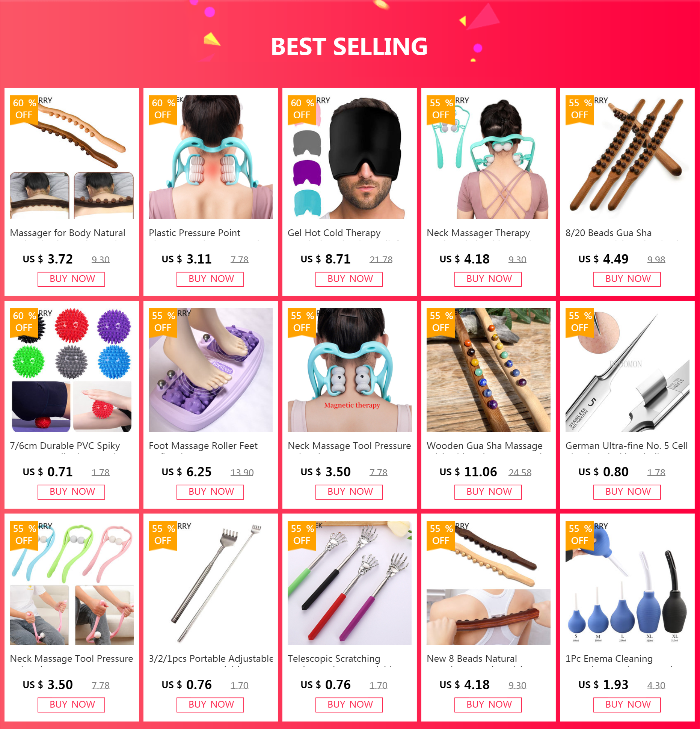This screenshot has height=729, width=700.
Task: Click BUY NOW for Wooden Gua Sha Massage
Action: [488, 492]
